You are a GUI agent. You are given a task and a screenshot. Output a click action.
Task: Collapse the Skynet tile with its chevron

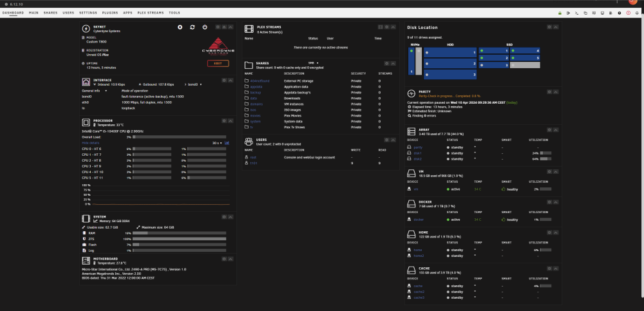[231, 27]
